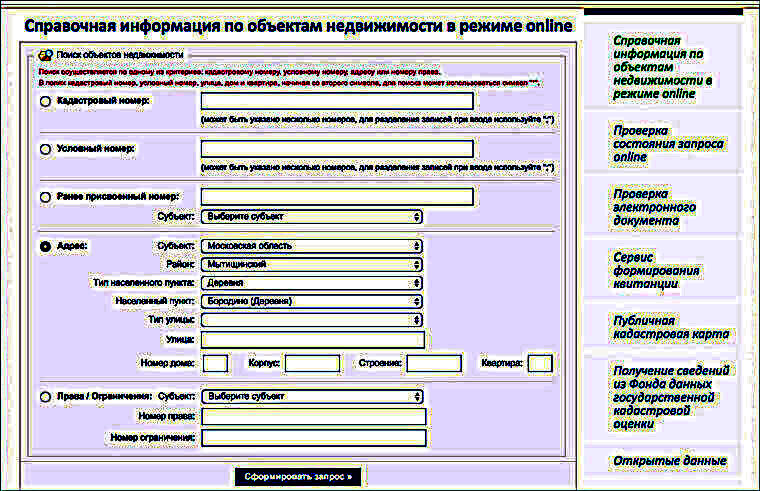The image size is (760, 491).
Task: Click the Ранее присвоенный номер input field
Action: pos(337,197)
